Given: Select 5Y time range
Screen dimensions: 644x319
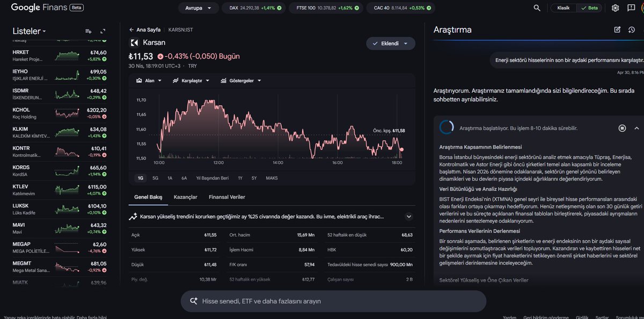Looking at the screenshot, I should coord(254,178).
